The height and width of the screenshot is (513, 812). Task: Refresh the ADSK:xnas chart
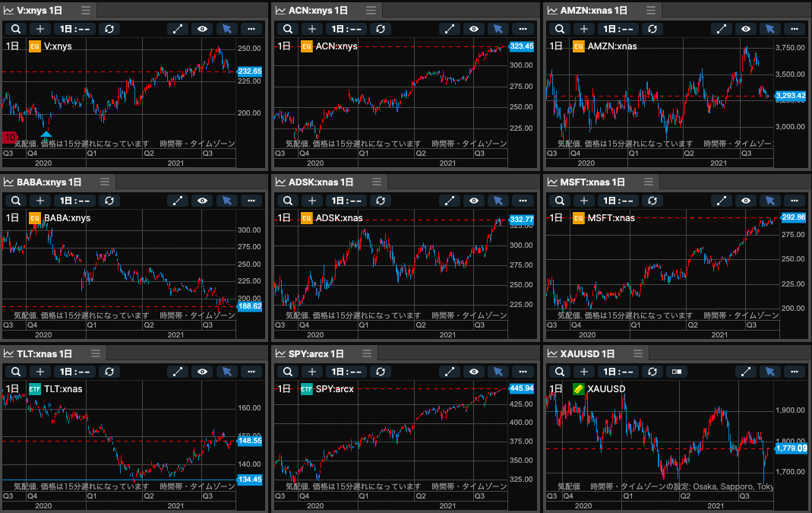pyautogui.click(x=381, y=201)
